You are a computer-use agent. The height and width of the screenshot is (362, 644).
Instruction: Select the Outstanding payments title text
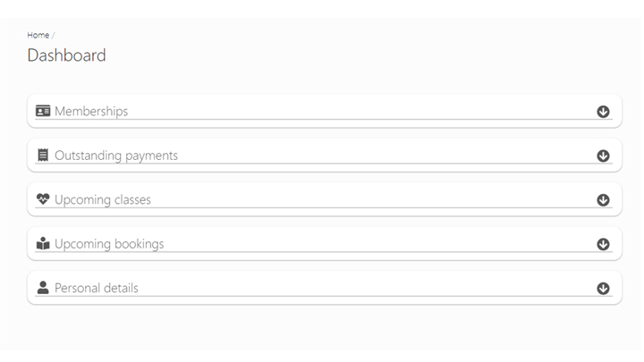116,156
